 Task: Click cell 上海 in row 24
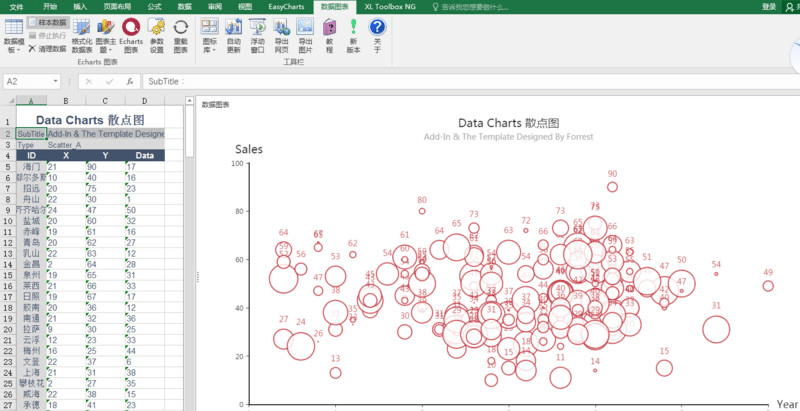[x=31, y=372]
